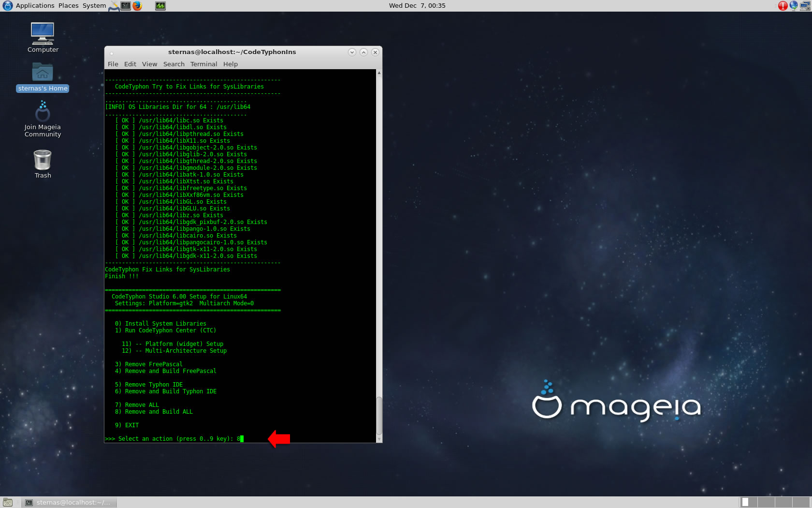The width and height of the screenshot is (812, 508).
Task: Launch Firefox browser from panel
Action: (x=137, y=6)
